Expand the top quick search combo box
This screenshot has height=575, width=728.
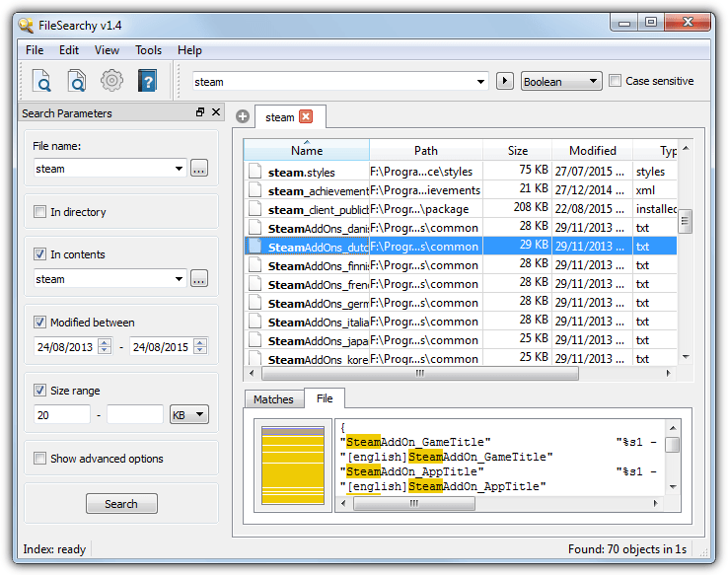pyautogui.click(x=480, y=82)
